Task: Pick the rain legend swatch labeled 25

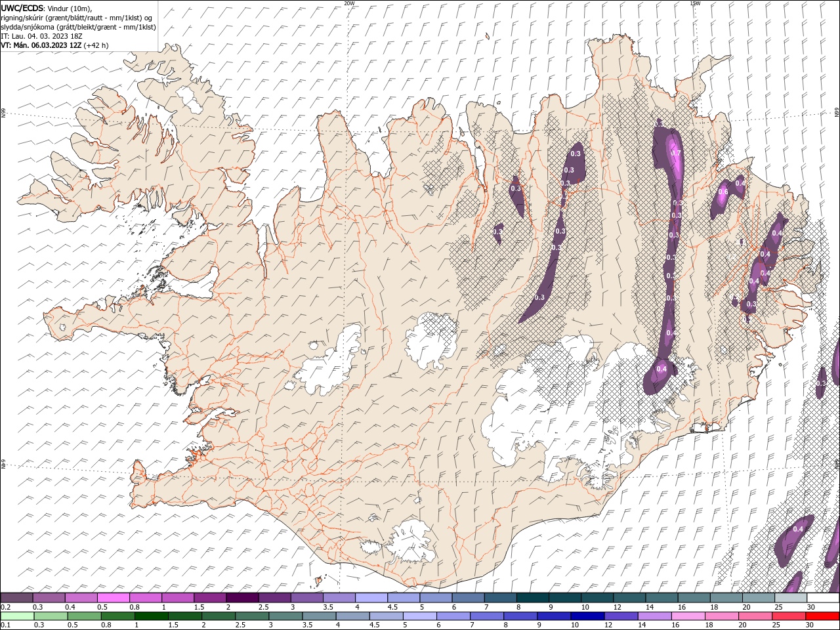Action: tap(788, 616)
